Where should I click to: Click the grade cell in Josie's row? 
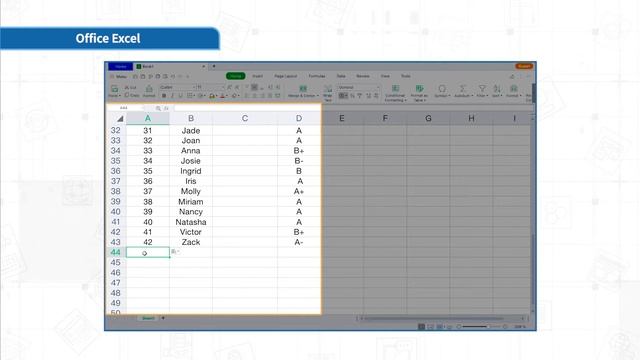(299, 161)
